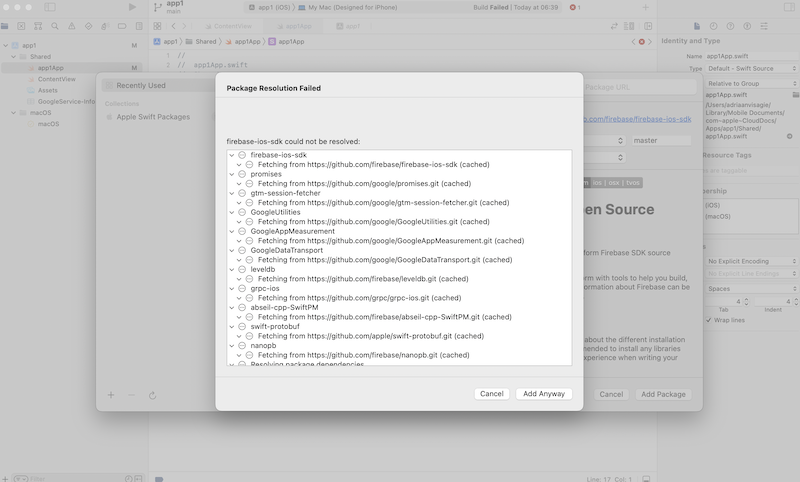Select Apple Swift Packages collection

pos(153,117)
